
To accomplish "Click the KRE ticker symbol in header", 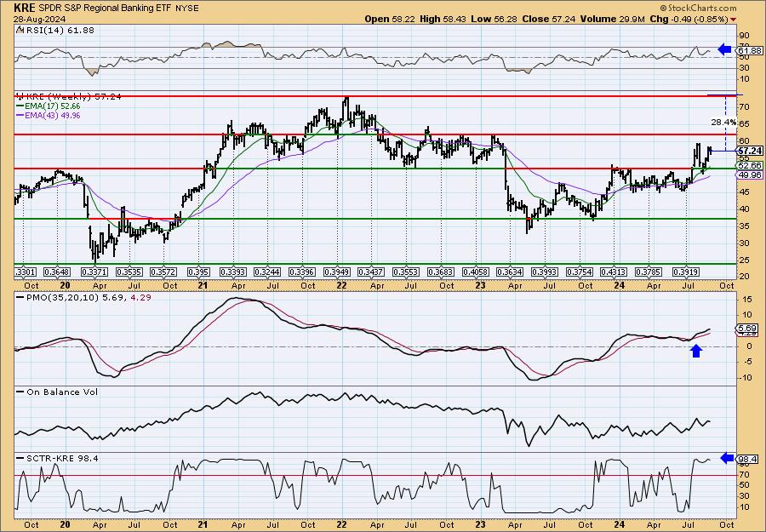I will point(25,8).
